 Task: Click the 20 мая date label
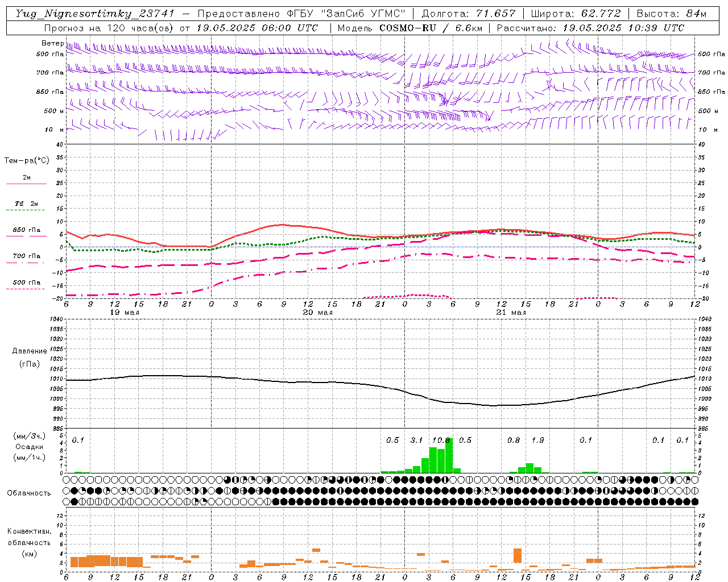coord(317,313)
